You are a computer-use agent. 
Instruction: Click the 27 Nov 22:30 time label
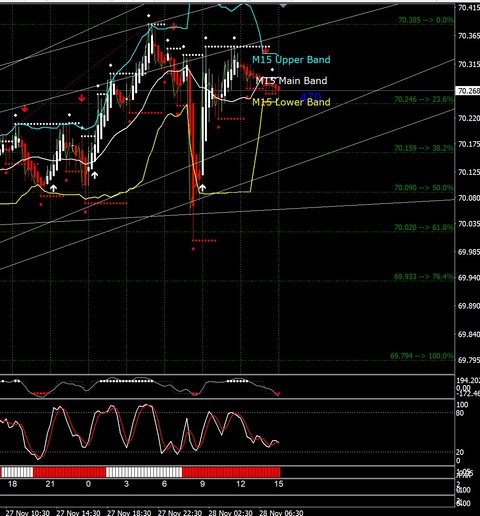point(180,512)
